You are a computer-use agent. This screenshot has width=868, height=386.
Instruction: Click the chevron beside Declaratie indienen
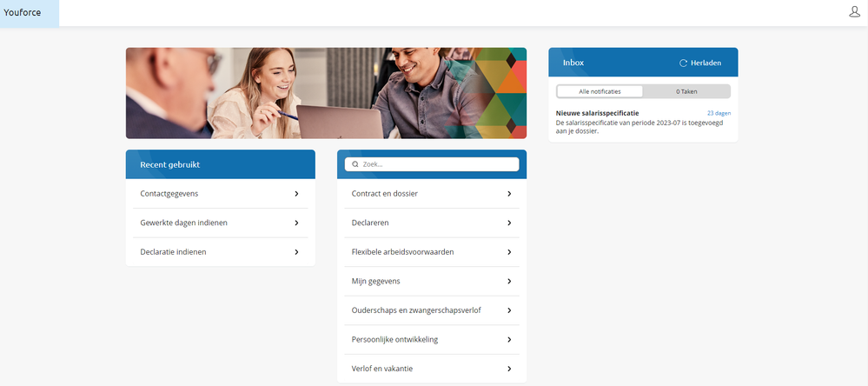coord(296,252)
